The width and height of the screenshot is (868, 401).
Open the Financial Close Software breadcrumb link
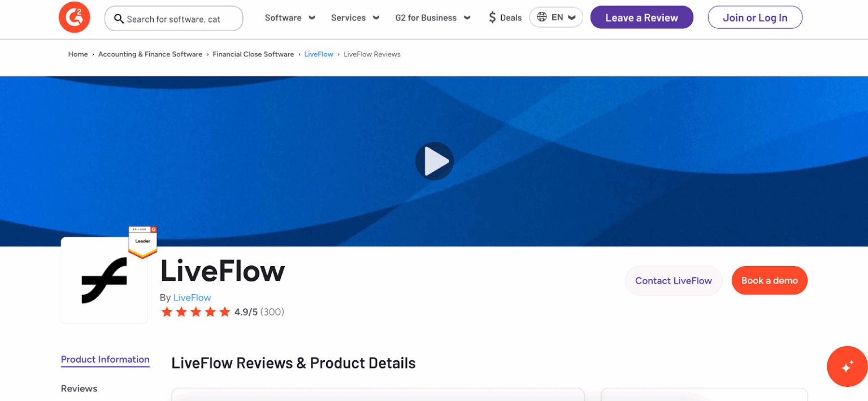(253, 54)
